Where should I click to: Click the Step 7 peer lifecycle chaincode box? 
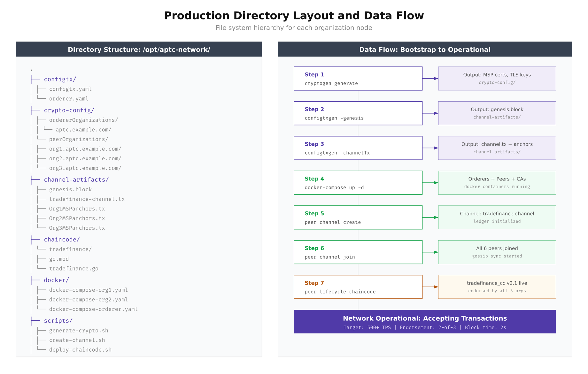358,286
